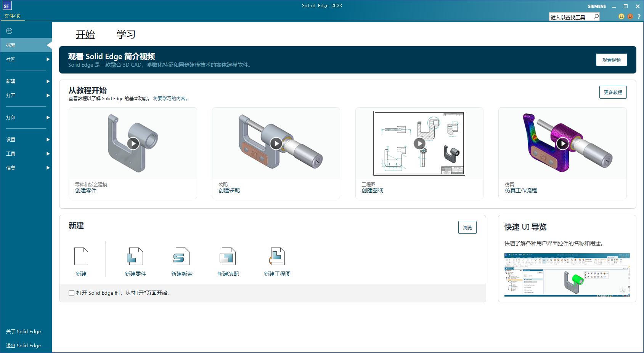Click the 新建零件 part icon
The width and height of the screenshot is (644, 353).
coord(135,256)
